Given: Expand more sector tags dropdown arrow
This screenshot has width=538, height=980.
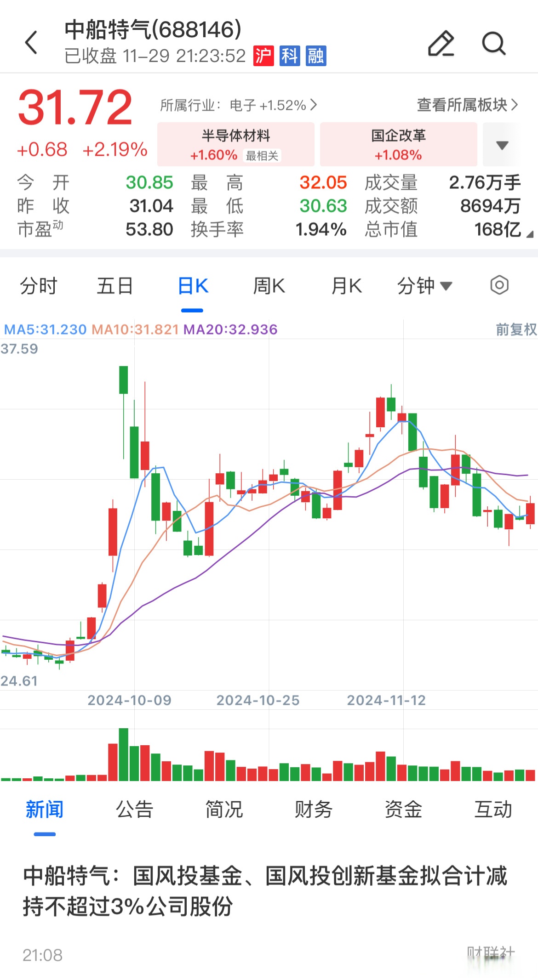Looking at the screenshot, I should point(502,145).
